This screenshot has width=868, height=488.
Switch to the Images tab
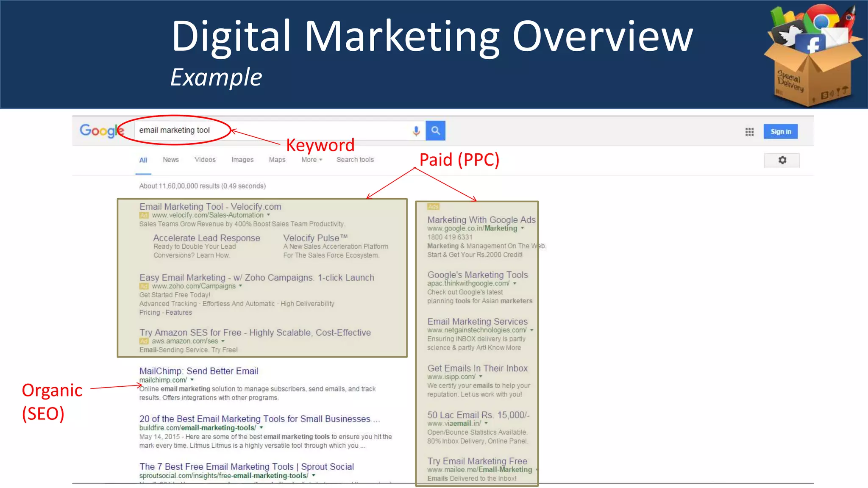tap(242, 160)
